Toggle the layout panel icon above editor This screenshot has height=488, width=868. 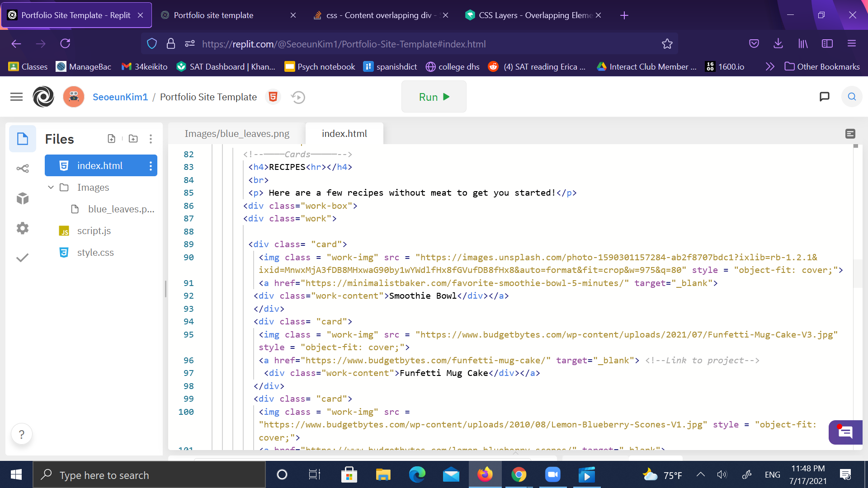[x=850, y=134]
